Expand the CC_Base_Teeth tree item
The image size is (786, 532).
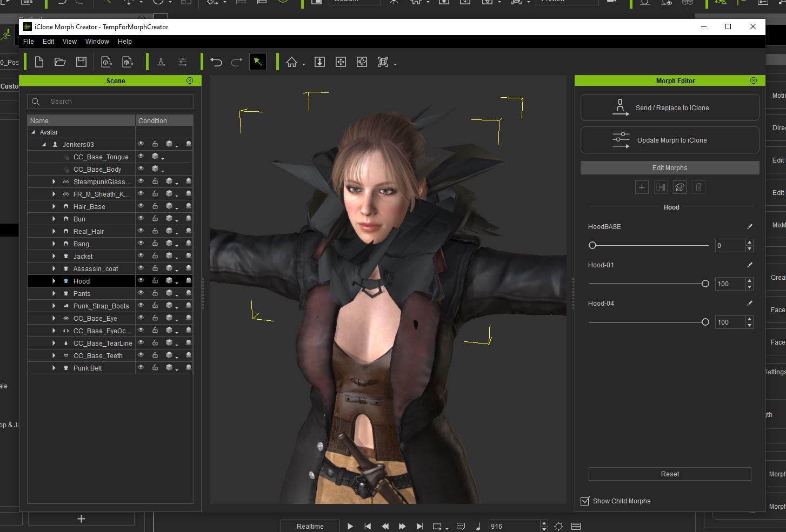(54, 355)
